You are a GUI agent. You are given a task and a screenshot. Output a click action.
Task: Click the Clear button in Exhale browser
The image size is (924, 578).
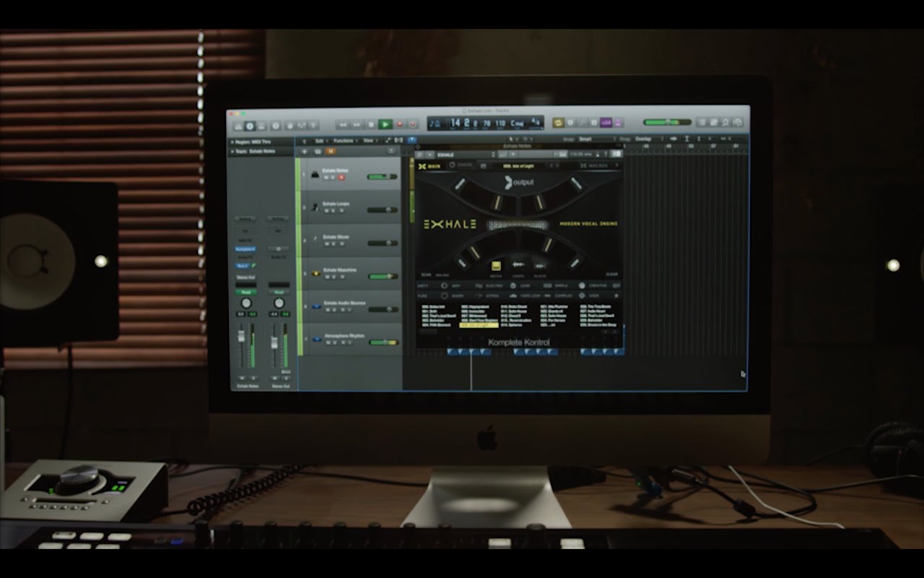click(x=611, y=275)
